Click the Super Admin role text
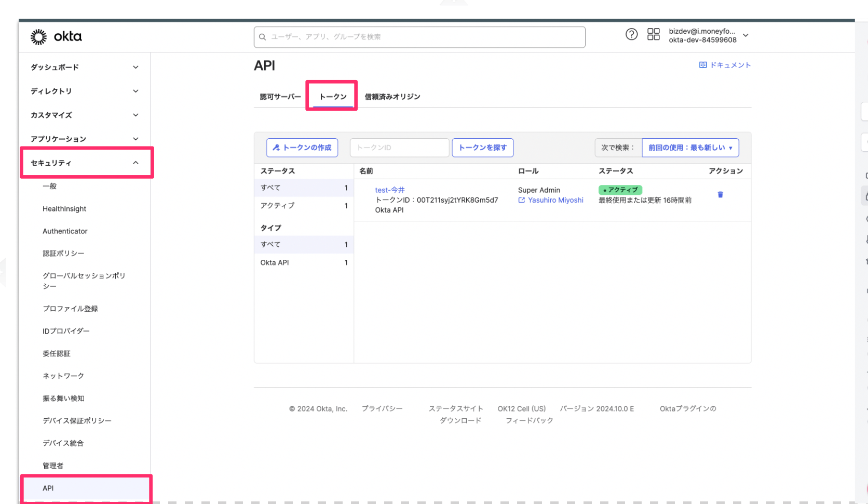The width and height of the screenshot is (868, 504). (x=539, y=190)
